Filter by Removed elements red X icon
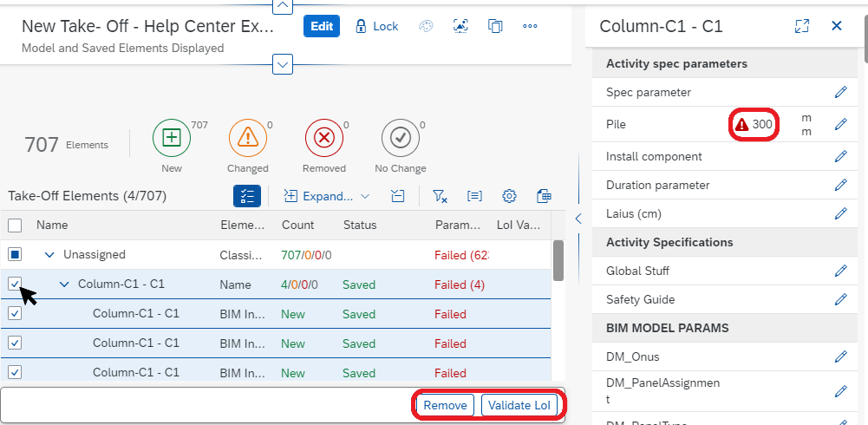 click(x=324, y=137)
